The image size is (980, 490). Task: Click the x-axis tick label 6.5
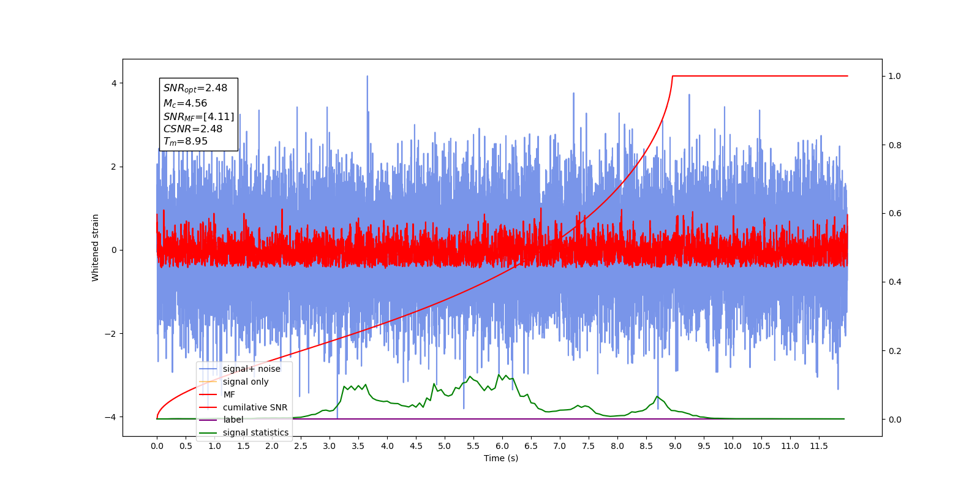pyautogui.click(x=531, y=446)
